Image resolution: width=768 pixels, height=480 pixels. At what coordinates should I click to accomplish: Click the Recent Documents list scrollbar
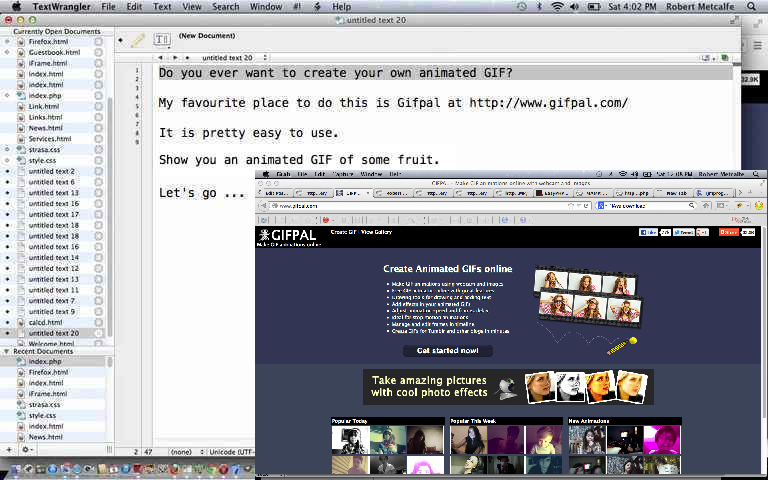pyautogui.click(x=110, y=362)
